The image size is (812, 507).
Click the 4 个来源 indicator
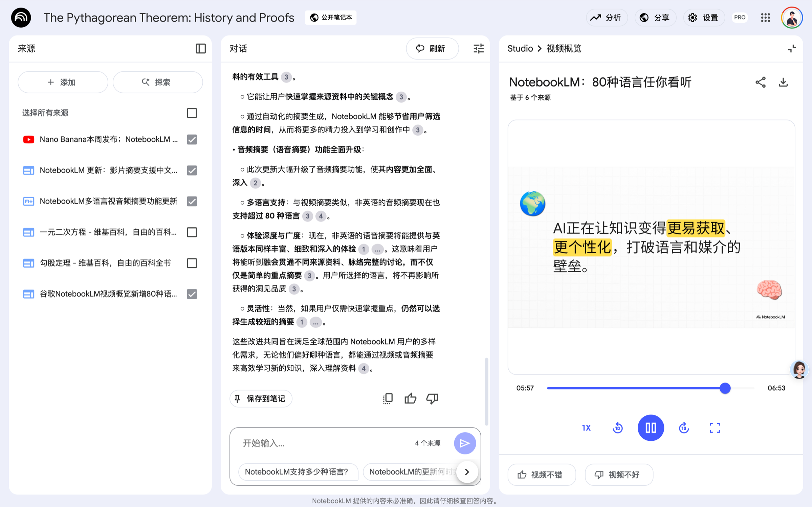pyautogui.click(x=427, y=443)
